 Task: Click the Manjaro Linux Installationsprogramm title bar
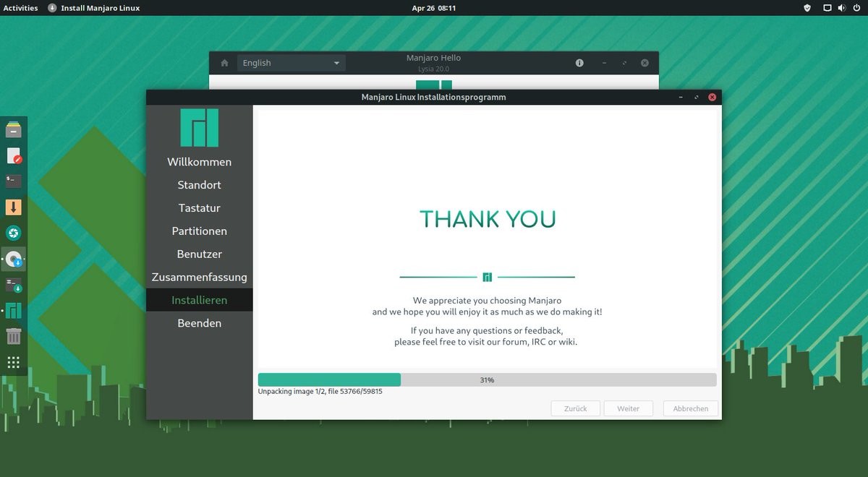pos(433,97)
